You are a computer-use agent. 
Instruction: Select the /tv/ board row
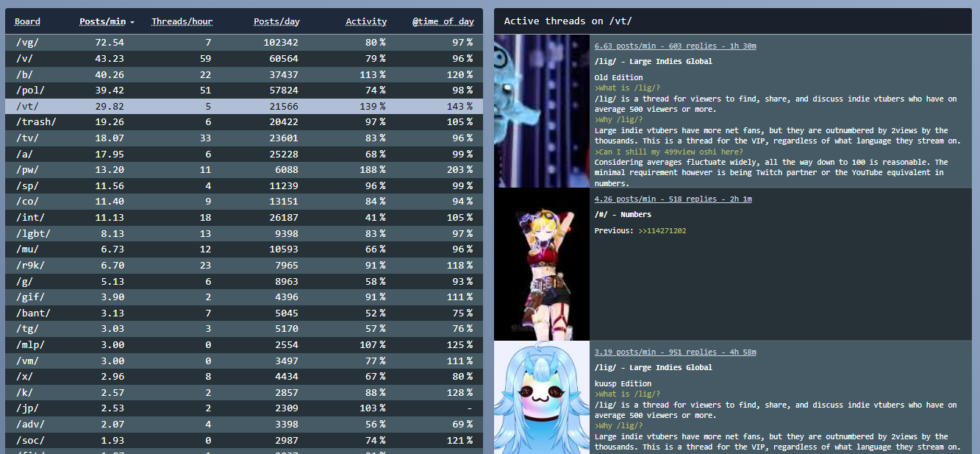(244, 138)
